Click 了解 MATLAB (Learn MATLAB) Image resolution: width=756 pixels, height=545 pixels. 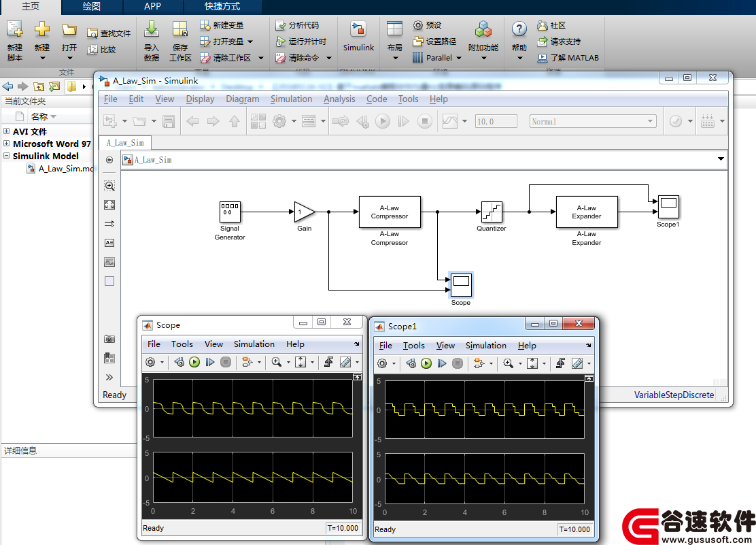[x=568, y=58]
